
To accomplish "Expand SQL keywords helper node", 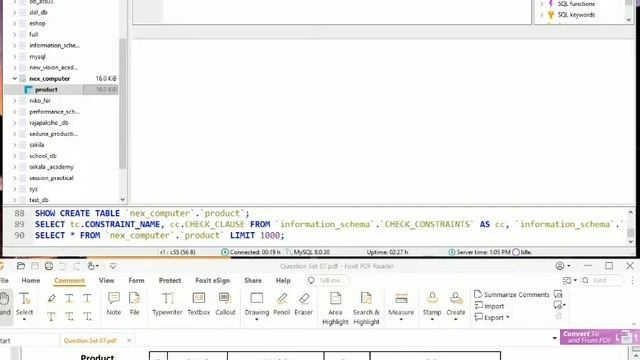I will (x=542, y=15).
